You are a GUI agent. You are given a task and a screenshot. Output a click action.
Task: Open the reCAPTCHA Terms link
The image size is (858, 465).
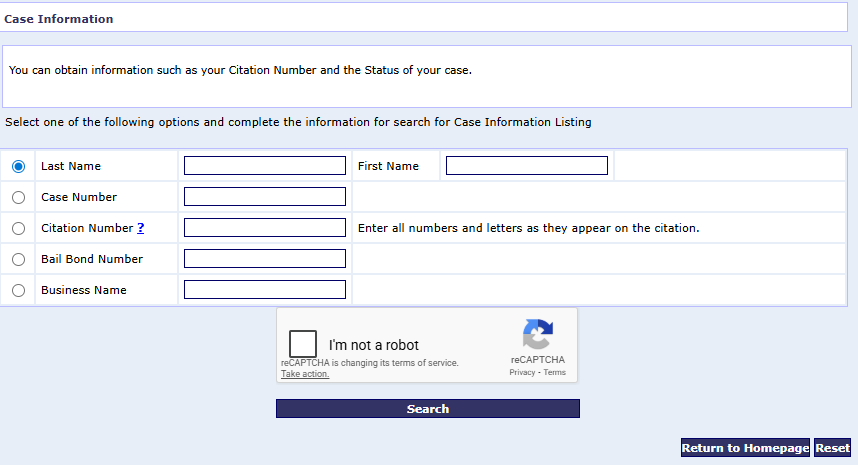[x=555, y=372]
